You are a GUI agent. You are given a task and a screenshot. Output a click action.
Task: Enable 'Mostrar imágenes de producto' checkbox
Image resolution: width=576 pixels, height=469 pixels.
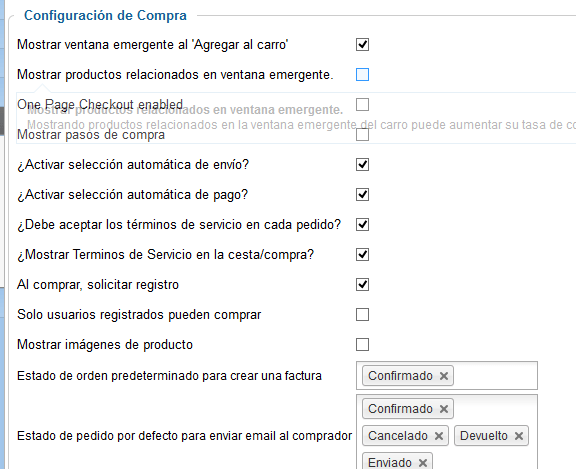coord(362,345)
